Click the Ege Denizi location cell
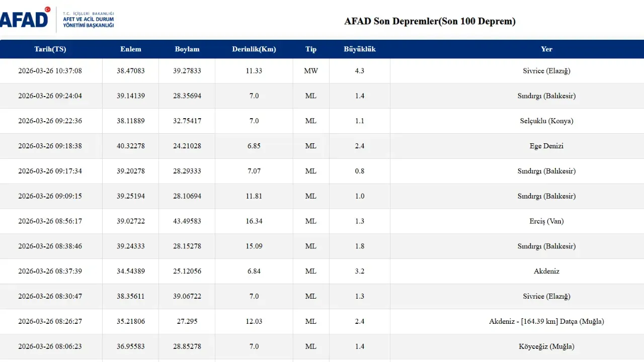This screenshot has height=362, width=644. coord(546,146)
